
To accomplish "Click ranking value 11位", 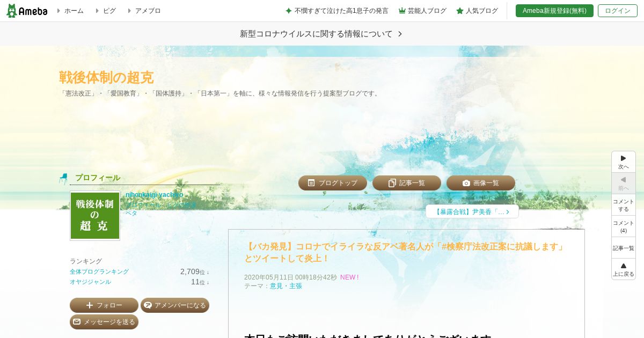I will point(198,282).
